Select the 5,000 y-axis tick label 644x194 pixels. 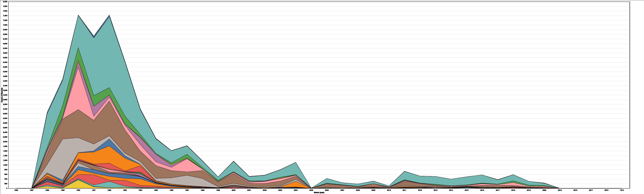point(5,72)
